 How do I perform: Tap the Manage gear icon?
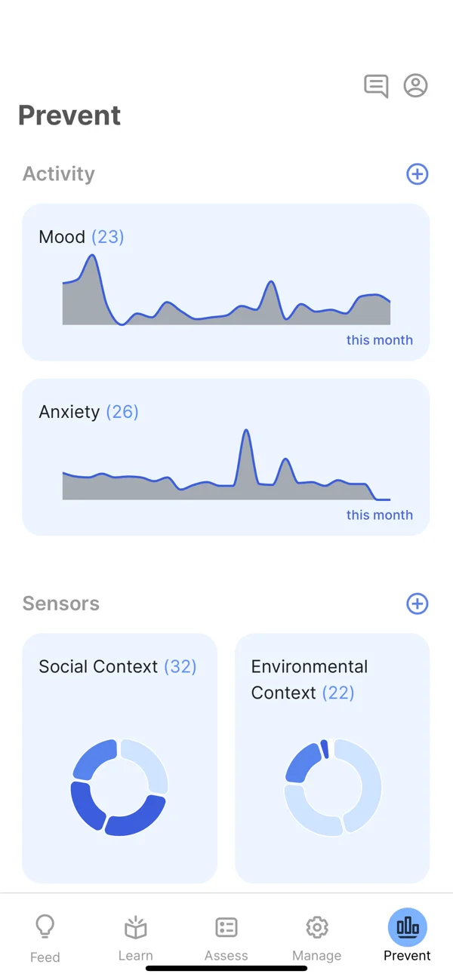317,926
